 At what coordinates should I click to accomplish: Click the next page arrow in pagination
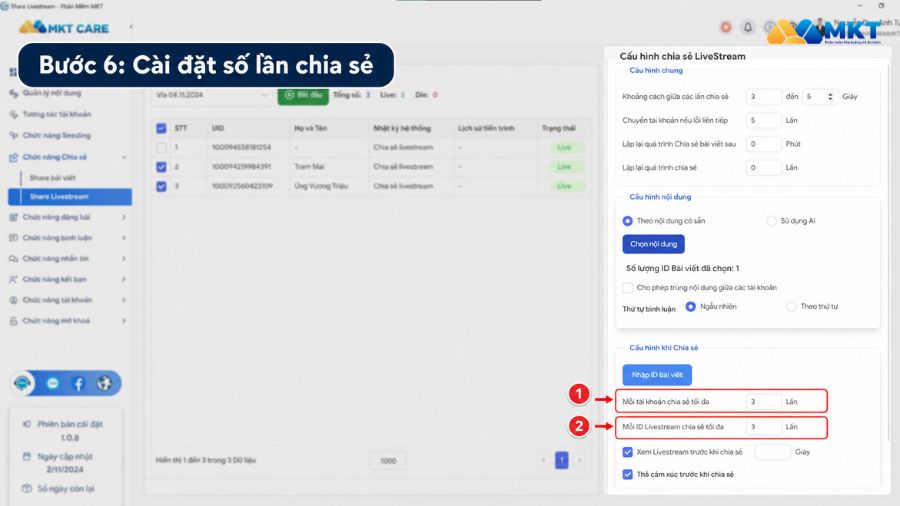tap(580, 460)
